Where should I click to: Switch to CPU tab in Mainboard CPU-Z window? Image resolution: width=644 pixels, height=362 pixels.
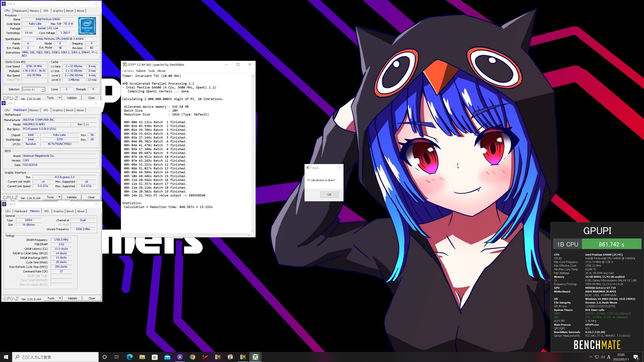coord(7,110)
